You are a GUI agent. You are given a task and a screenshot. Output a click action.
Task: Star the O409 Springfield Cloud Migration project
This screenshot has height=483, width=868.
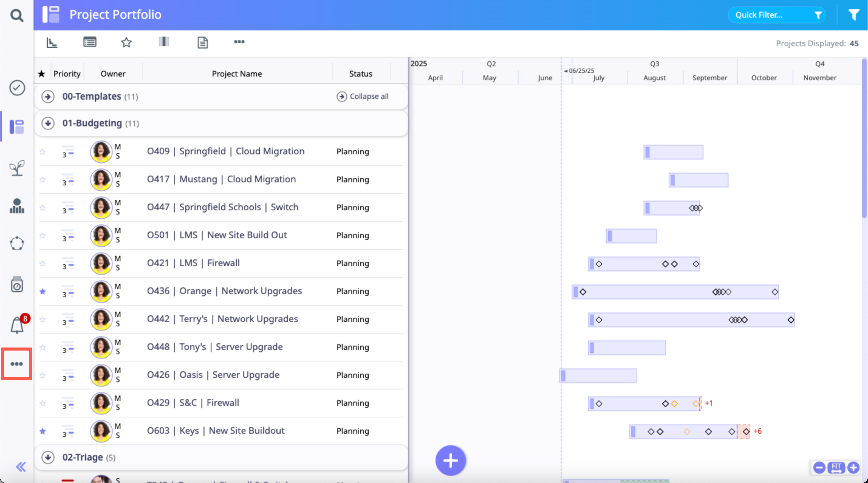click(43, 152)
